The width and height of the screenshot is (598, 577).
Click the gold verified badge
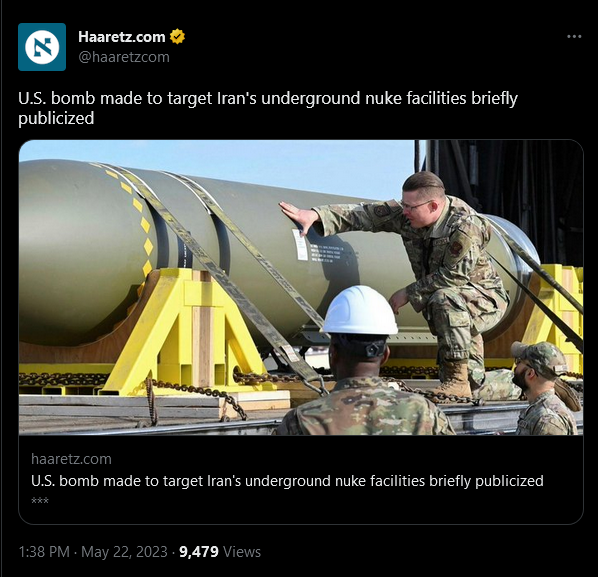177,37
